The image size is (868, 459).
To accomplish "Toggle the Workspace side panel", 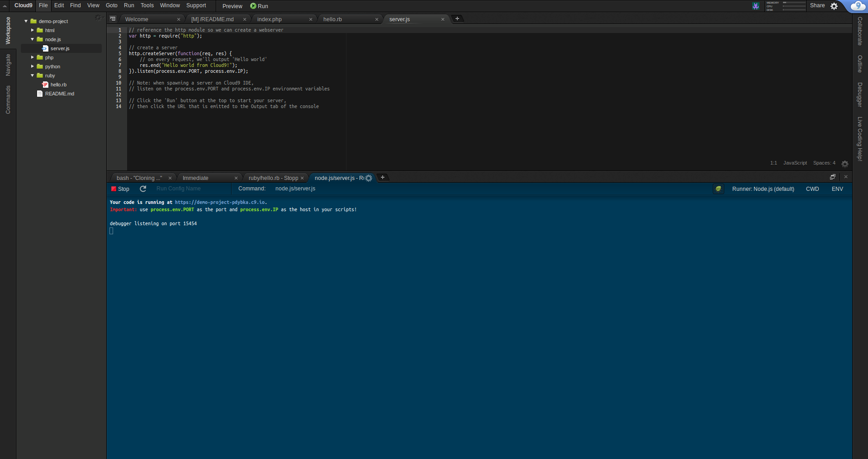I will [x=8, y=30].
